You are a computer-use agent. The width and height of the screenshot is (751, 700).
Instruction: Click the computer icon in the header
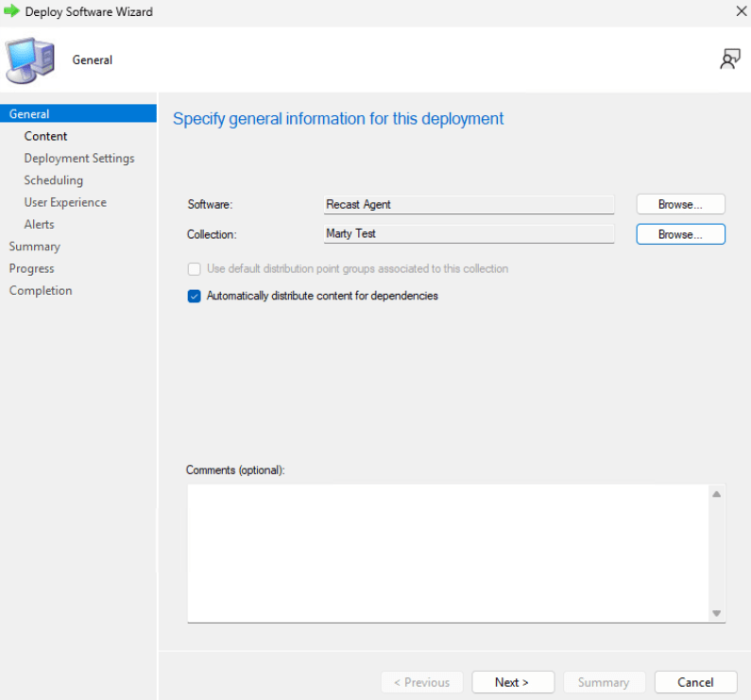click(x=30, y=60)
